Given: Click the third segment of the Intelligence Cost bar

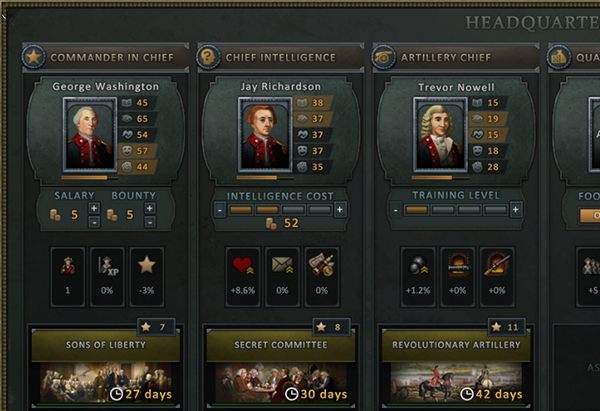Looking at the screenshot, I should pyautogui.click(x=293, y=210).
